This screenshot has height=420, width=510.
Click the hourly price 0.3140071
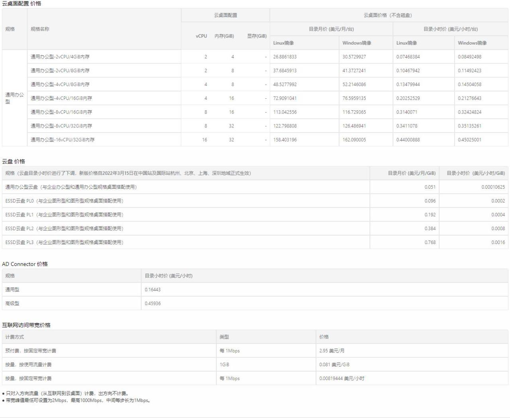pos(407,112)
